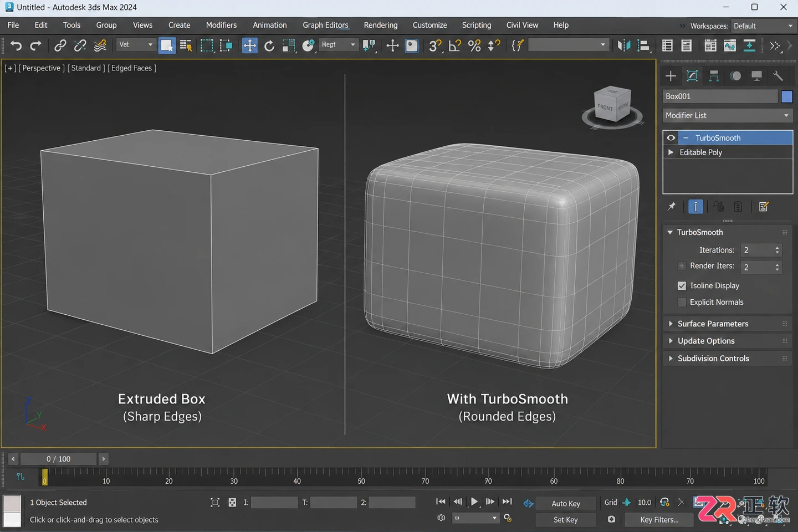
Task: Click Configure Modifier Sets icon
Action: (x=764, y=207)
